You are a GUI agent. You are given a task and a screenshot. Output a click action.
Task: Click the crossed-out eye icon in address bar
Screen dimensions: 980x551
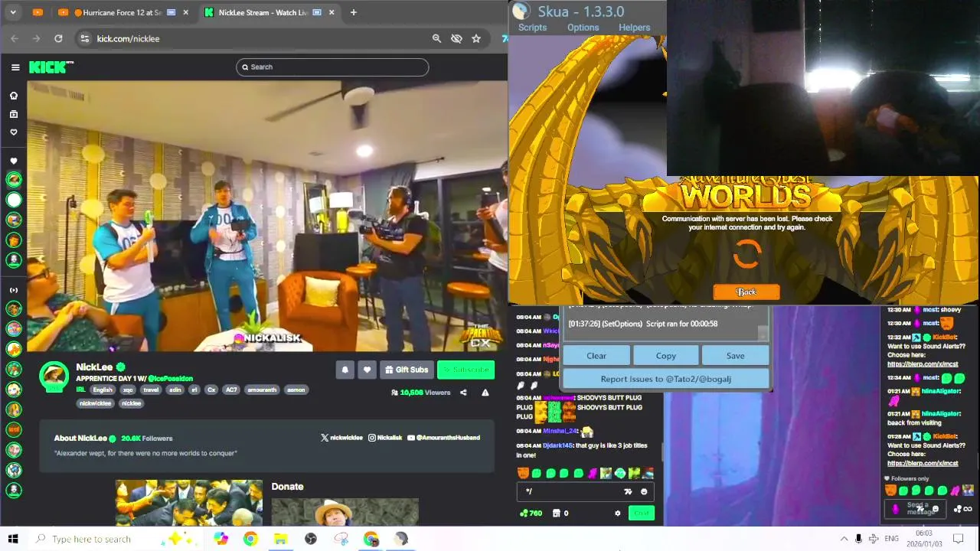point(456,38)
